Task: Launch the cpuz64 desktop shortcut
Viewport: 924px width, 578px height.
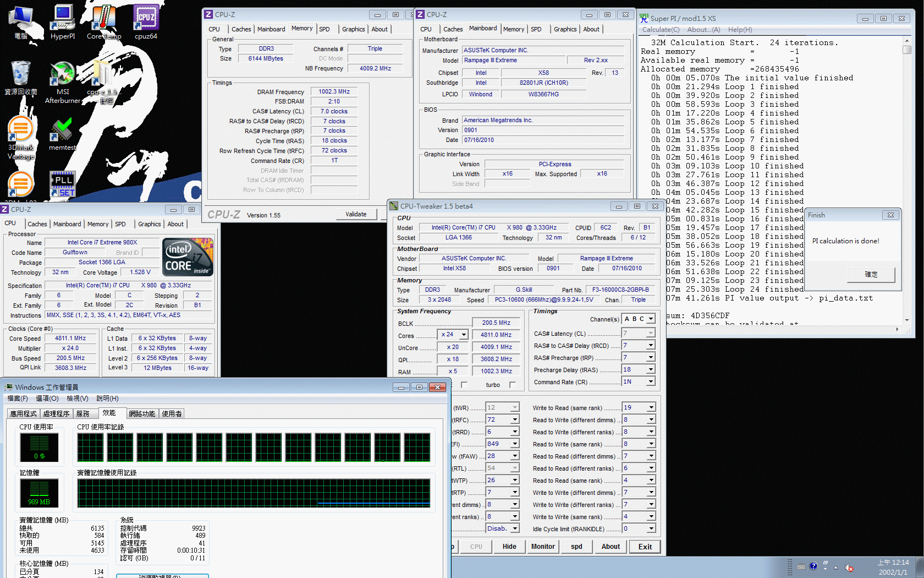Action: point(146,22)
